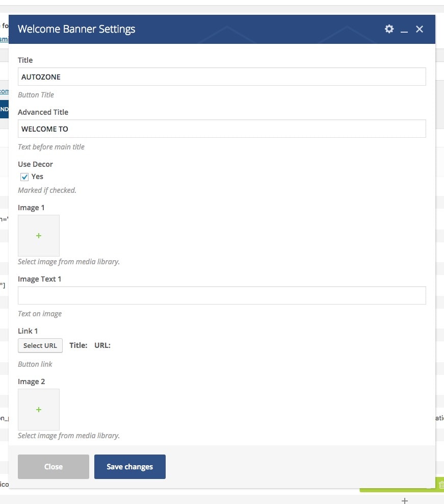
Task: Uncheck the Use Decor Yes checkbox
Action: [x=24, y=177]
